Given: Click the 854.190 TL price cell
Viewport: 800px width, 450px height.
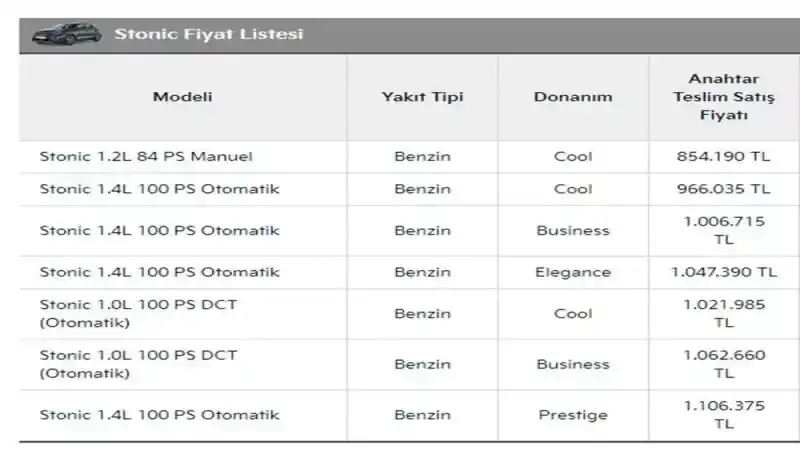Looking at the screenshot, I should 723,156.
